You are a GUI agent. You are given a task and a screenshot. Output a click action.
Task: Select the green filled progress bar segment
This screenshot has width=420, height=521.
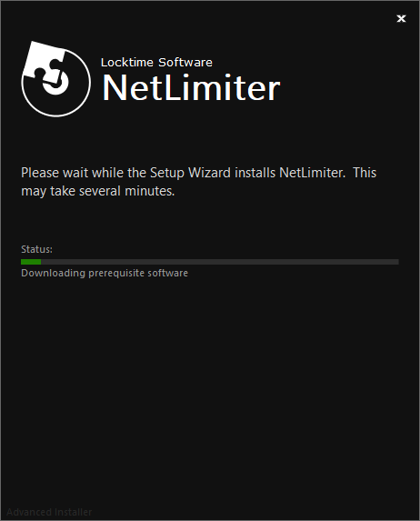31,262
